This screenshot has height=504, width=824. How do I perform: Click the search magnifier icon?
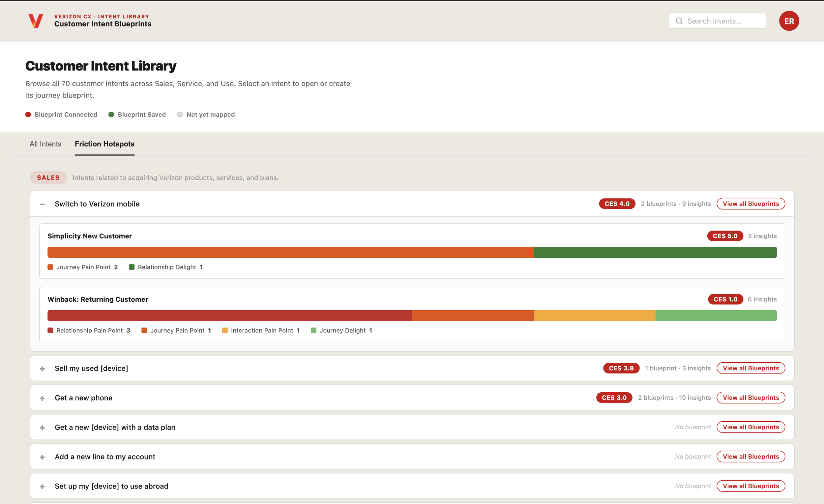[x=679, y=21]
